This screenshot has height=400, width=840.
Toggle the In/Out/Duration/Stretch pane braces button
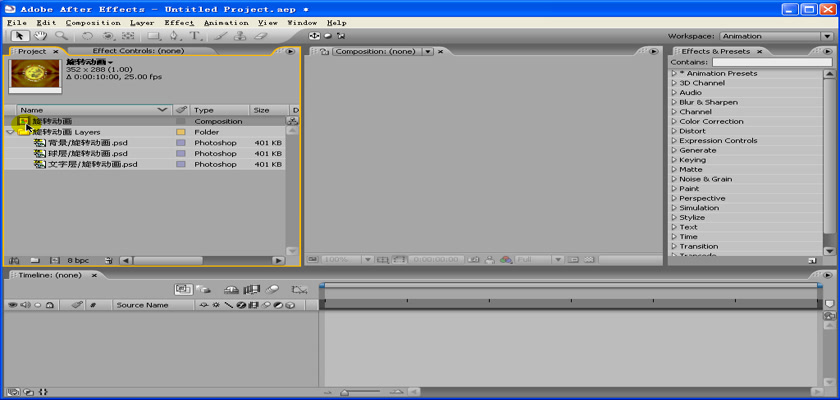43,392
